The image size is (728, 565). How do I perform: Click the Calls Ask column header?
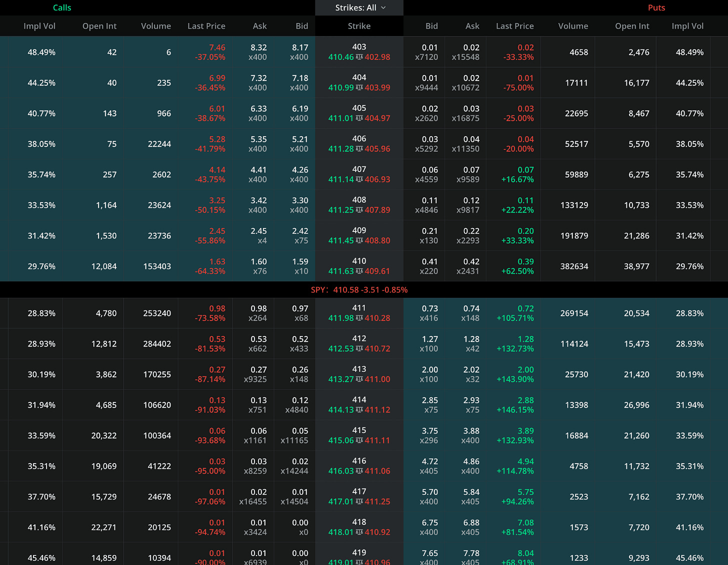click(x=260, y=26)
